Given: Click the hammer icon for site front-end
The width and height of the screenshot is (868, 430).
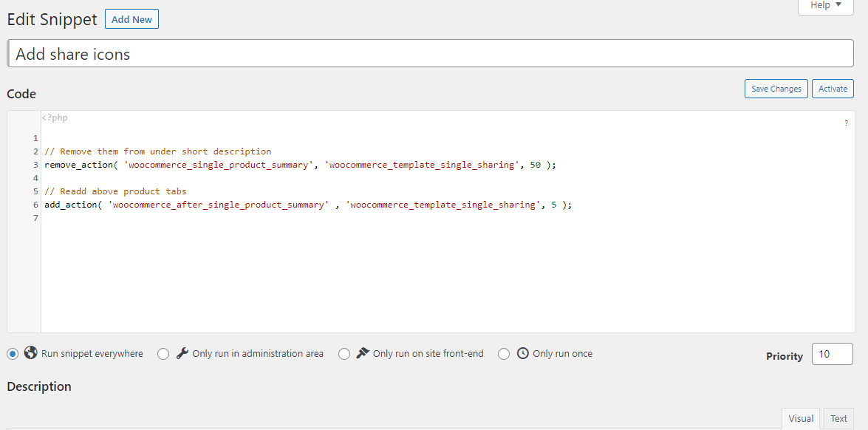Looking at the screenshot, I should click(363, 353).
